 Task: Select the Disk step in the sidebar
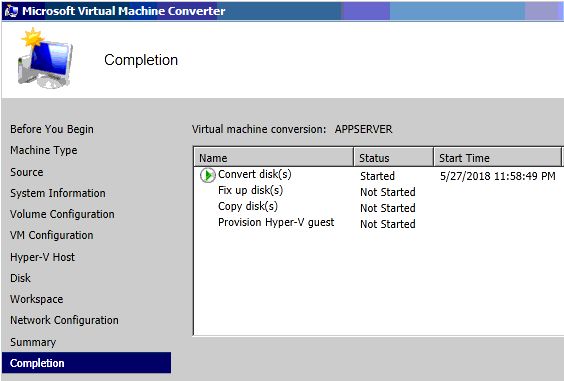[21, 278]
